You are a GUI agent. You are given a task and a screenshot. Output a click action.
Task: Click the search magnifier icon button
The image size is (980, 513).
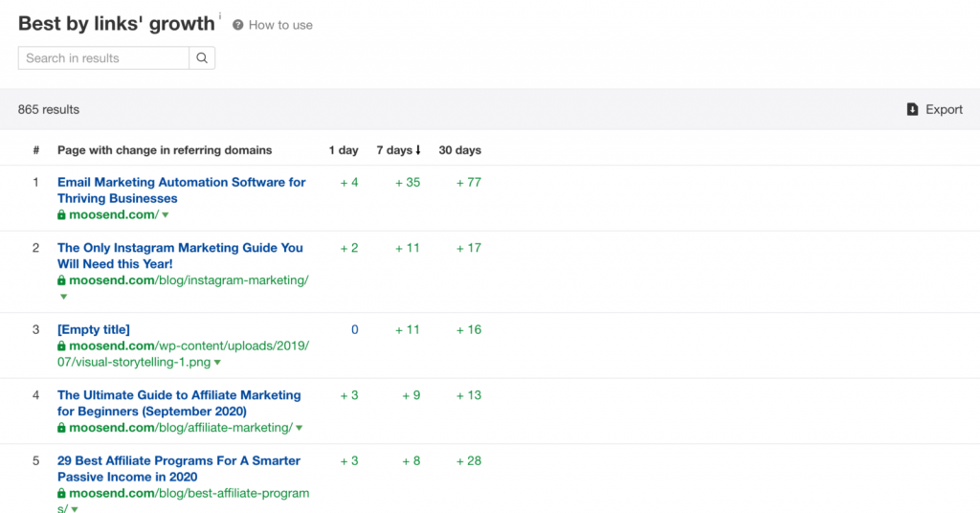[202, 58]
